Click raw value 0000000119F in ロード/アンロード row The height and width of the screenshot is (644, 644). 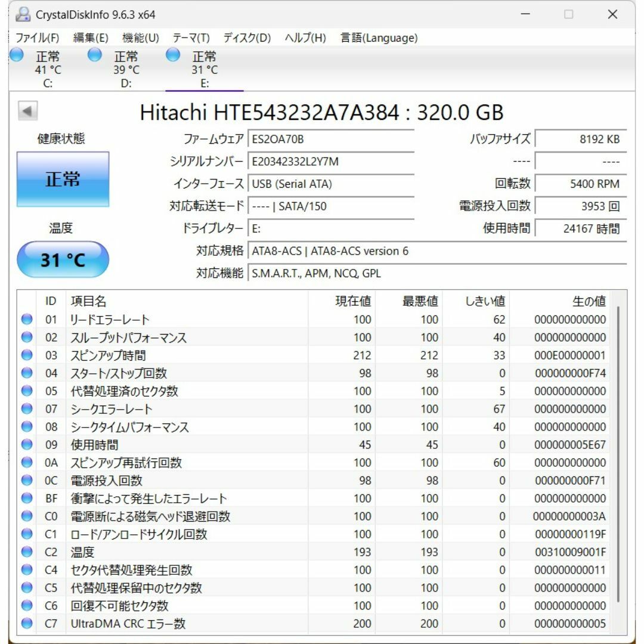coord(570,534)
